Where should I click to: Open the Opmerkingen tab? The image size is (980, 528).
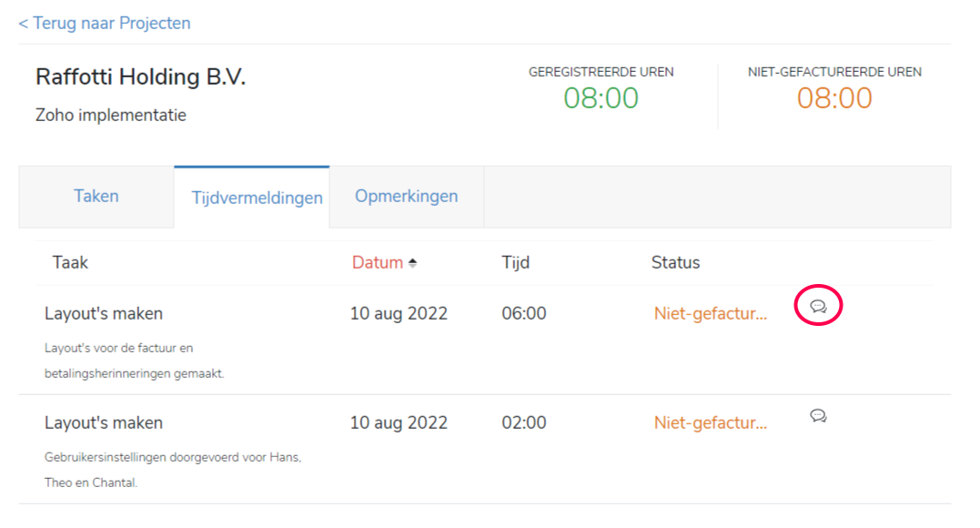[407, 197]
